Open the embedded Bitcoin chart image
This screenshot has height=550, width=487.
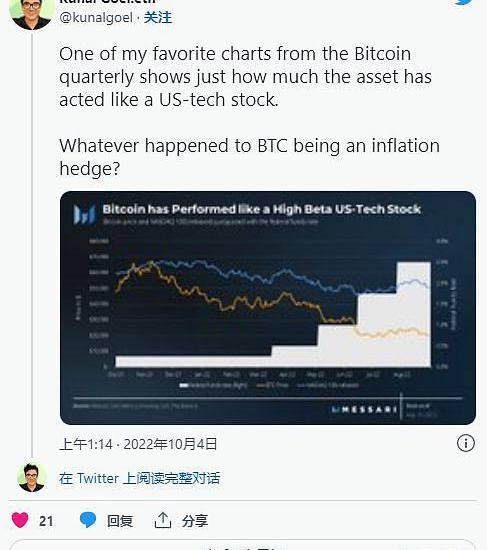coord(268,308)
